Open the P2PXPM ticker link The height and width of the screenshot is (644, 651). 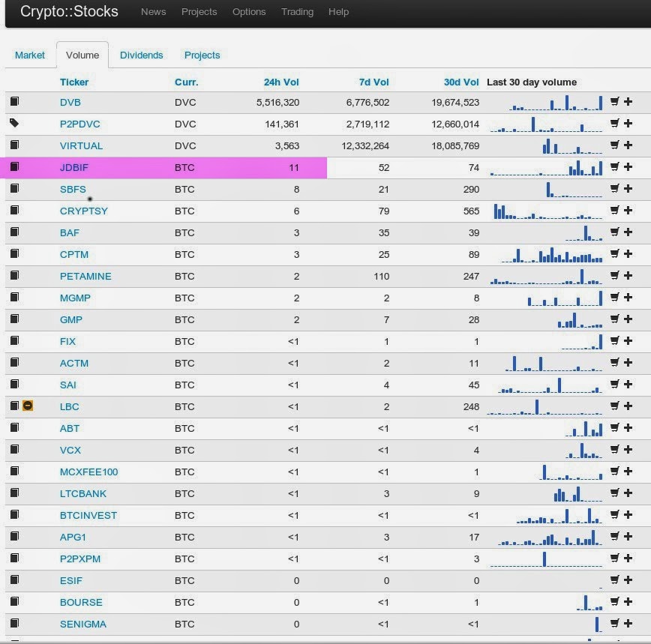(x=80, y=559)
